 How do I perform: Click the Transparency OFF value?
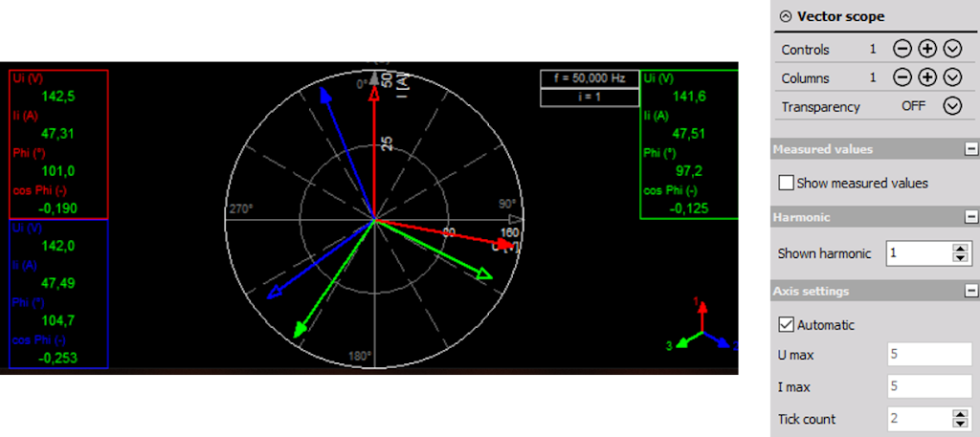coord(913,106)
